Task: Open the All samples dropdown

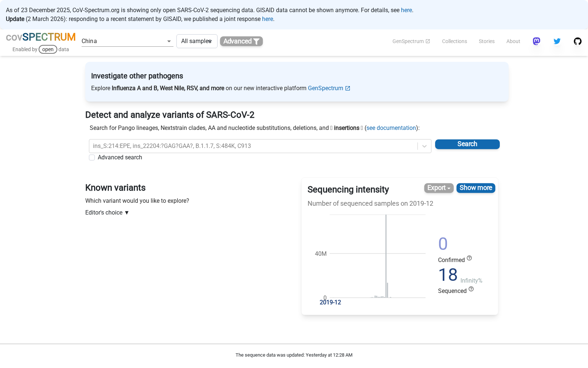Action: [x=197, y=41]
